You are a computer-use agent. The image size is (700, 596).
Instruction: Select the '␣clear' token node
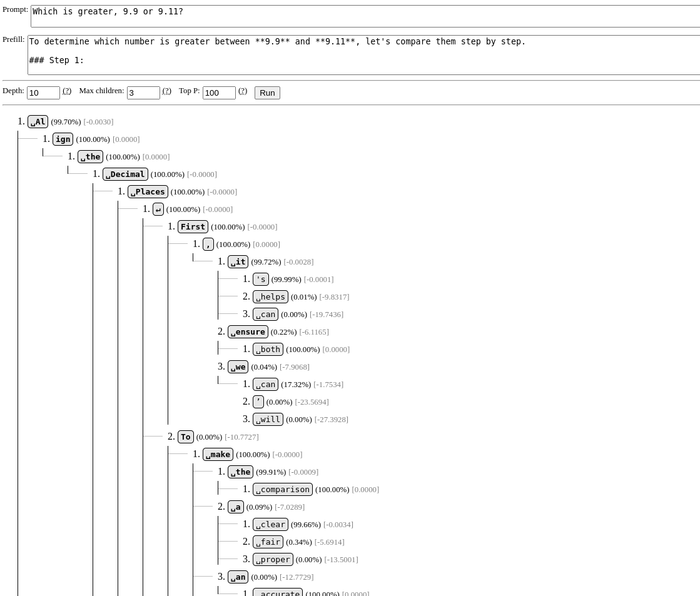click(x=270, y=525)
